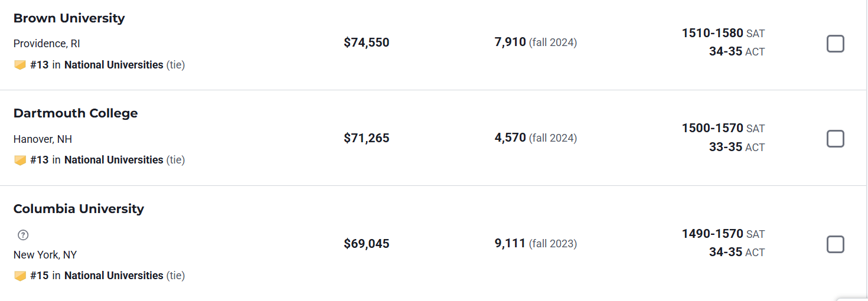Screen dimensions: 868x301
Task: Open the Columbia University profile link
Action: [x=79, y=209]
